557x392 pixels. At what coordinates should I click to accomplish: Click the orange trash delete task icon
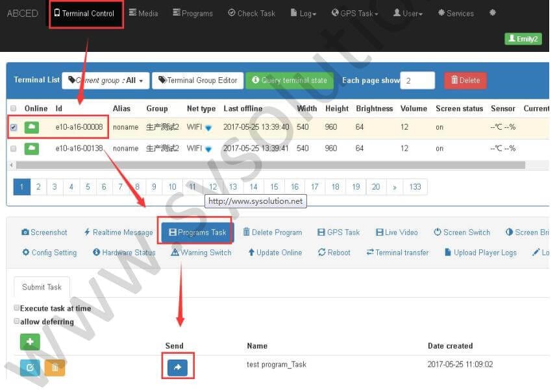55,368
